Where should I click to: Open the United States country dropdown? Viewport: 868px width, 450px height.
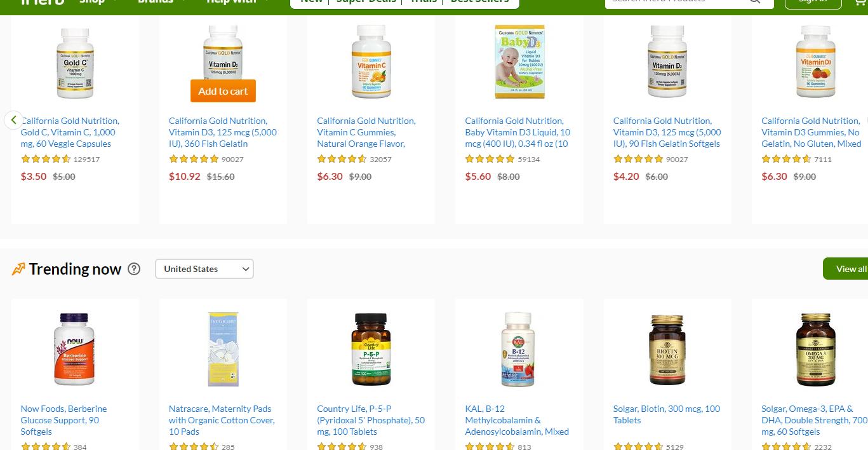tap(204, 269)
